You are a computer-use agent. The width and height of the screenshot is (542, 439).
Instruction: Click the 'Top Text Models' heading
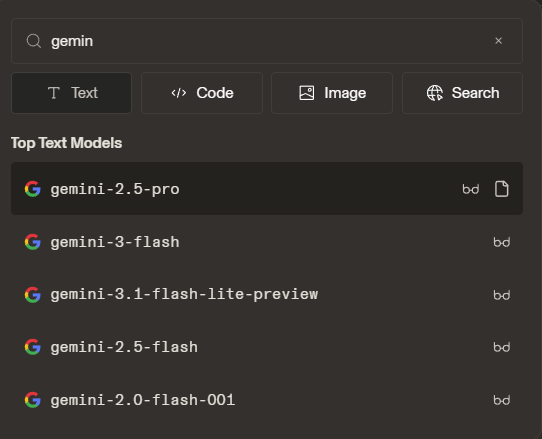click(x=66, y=143)
